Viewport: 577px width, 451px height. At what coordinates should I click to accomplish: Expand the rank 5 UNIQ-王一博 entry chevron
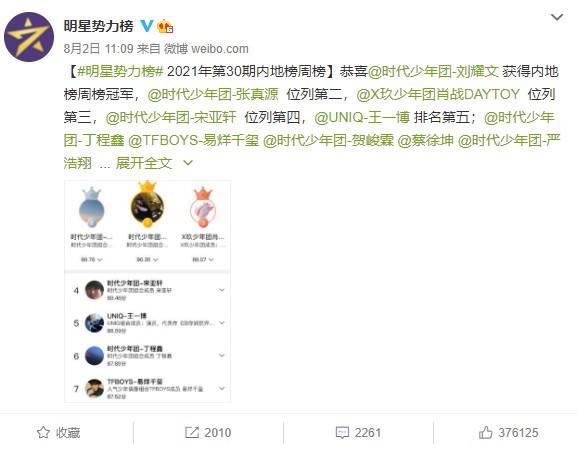click(222, 323)
